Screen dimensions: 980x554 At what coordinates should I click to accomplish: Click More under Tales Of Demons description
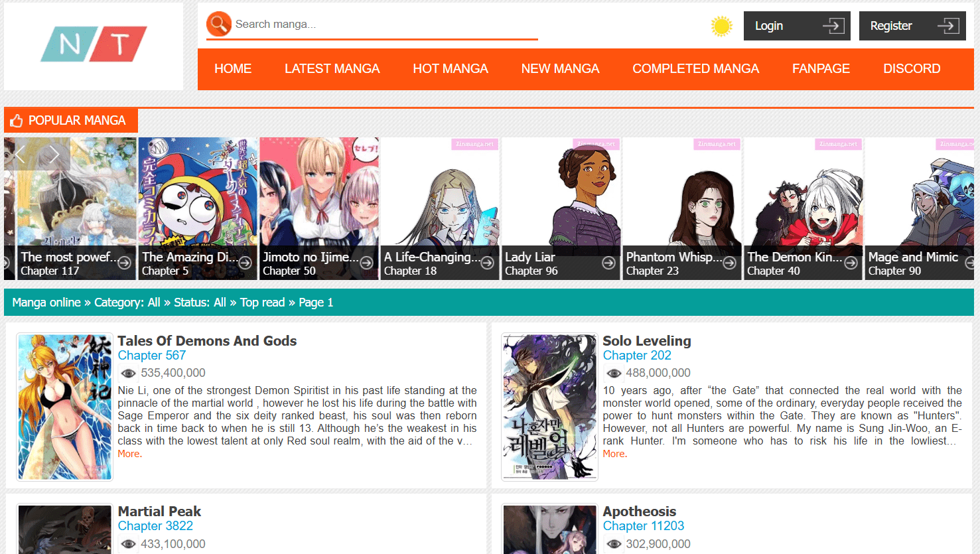(130, 454)
